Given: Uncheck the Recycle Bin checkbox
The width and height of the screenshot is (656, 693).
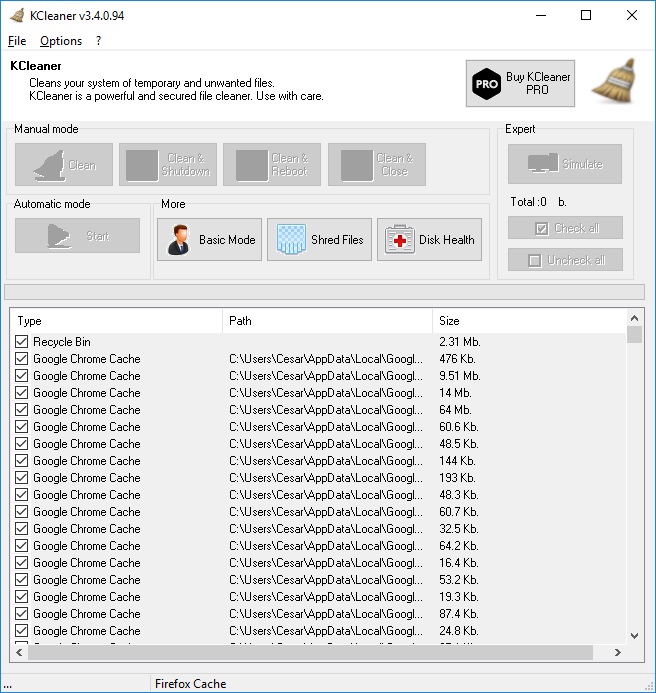Looking at the screenshot, I should [21, 342].
